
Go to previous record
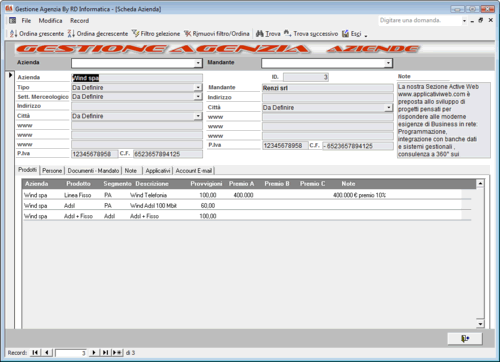47,353
